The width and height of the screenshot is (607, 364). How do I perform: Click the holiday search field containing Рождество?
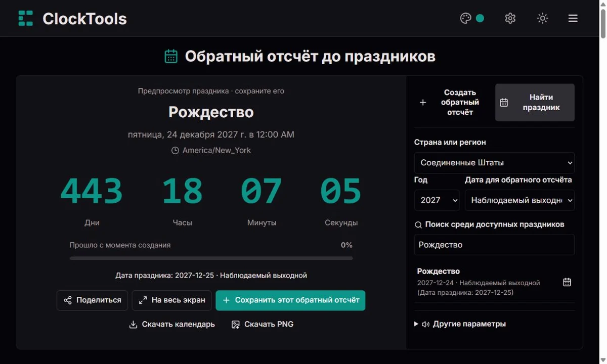tap(494, 245)
